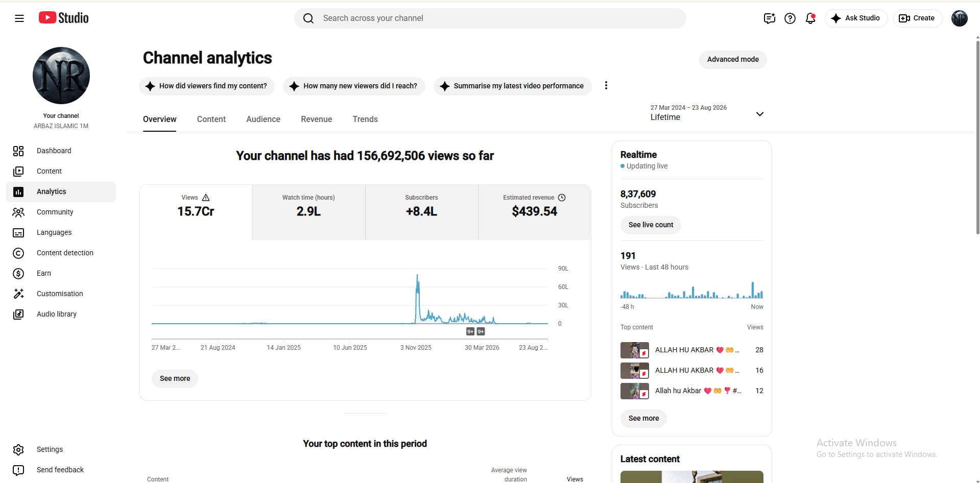Select the Watch time (hours) metric card
980x483 pixels.
308,212
